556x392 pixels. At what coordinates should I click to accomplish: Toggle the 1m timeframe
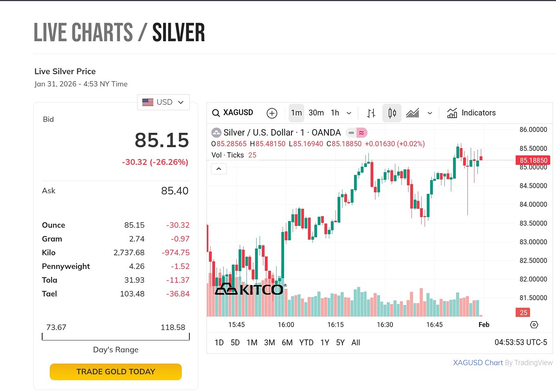pyautogui.click(x=297, y=113)
